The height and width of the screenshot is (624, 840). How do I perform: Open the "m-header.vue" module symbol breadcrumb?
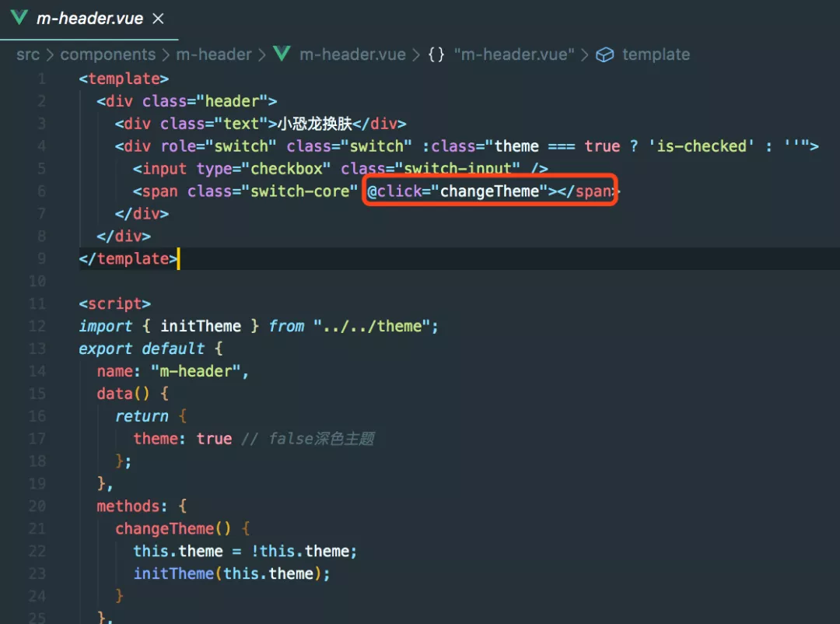(514, 54)
